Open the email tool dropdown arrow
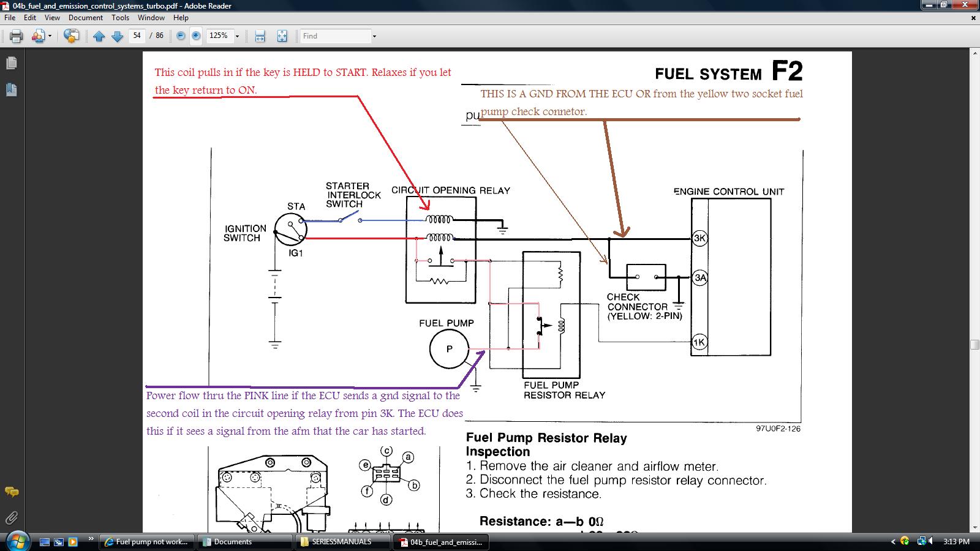980x551 pixels. pyautogui.click(x=50, y=36)
